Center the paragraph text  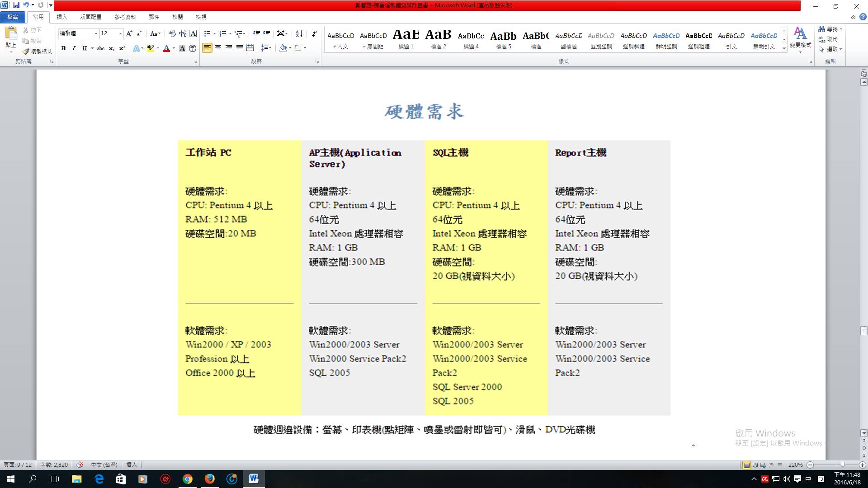(x=218, y=48)
